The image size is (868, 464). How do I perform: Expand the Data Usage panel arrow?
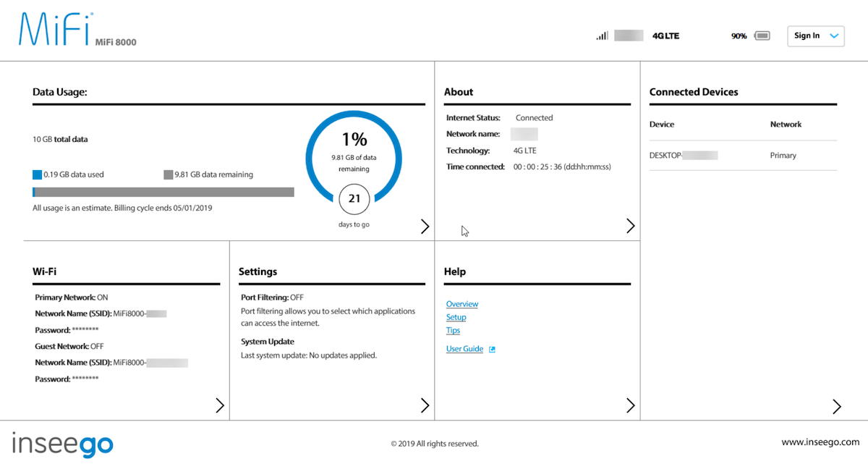click(x=425, y=227)
